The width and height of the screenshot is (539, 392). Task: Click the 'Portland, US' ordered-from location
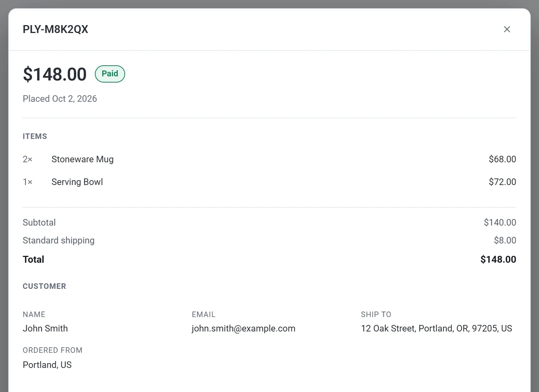(47, 365)
